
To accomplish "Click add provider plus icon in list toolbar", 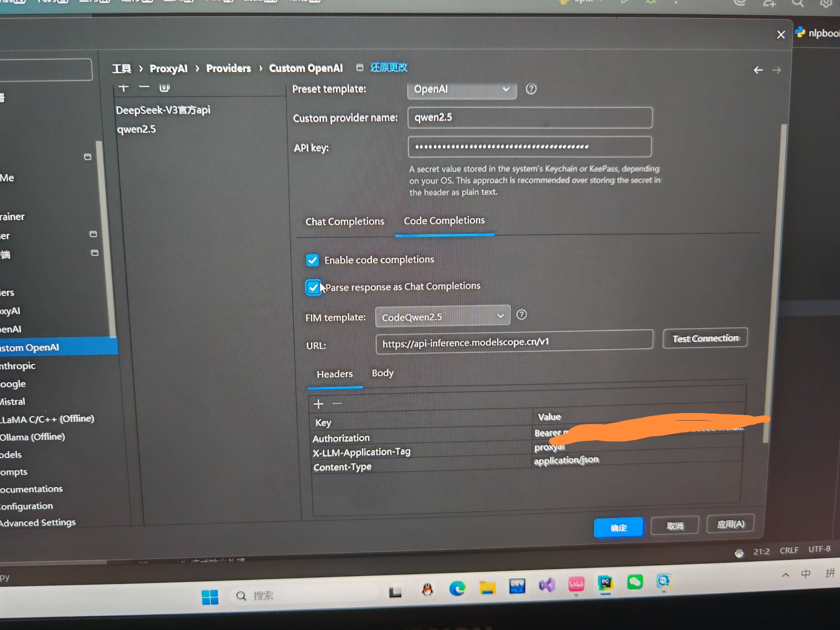I will [x=123, y=88].
